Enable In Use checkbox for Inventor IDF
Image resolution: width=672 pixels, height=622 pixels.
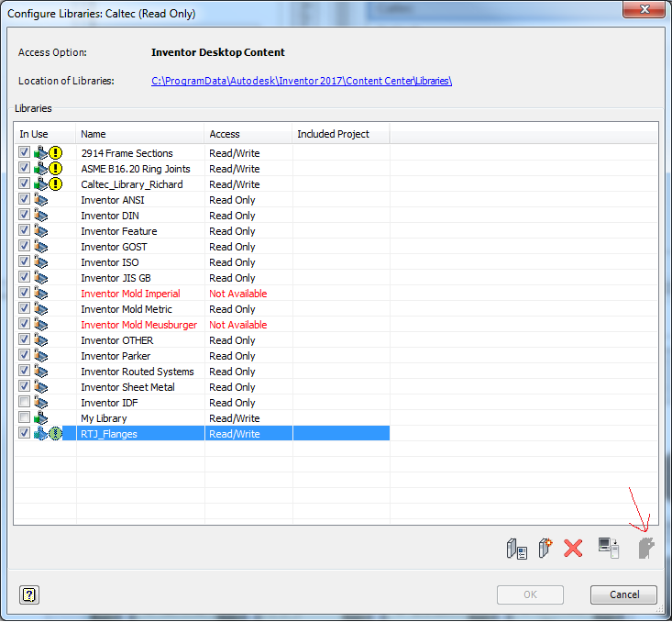point(24,402)
